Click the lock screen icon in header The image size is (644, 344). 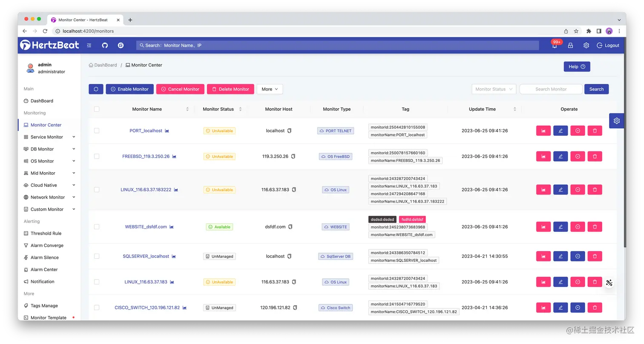(x=570, y=45)
